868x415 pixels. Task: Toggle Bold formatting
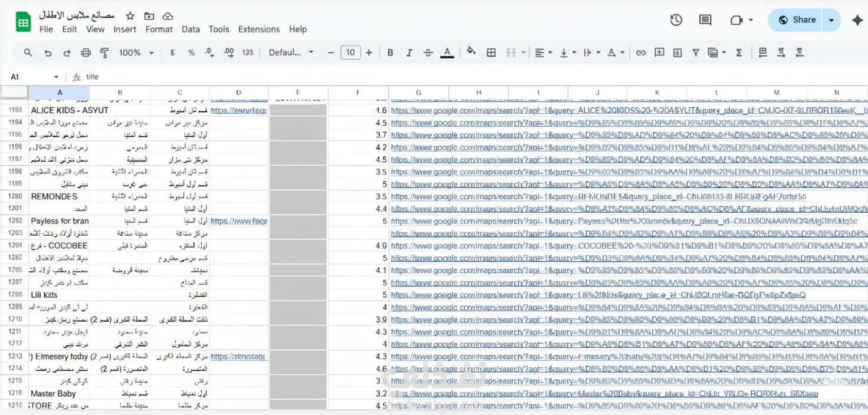click(390, 52)
